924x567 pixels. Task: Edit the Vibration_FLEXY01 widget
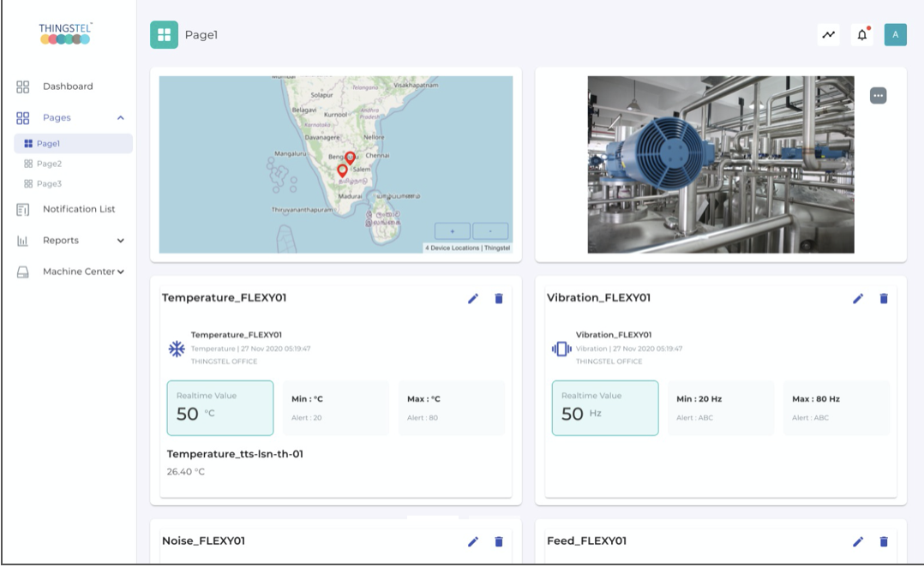[x=858, y=298]
